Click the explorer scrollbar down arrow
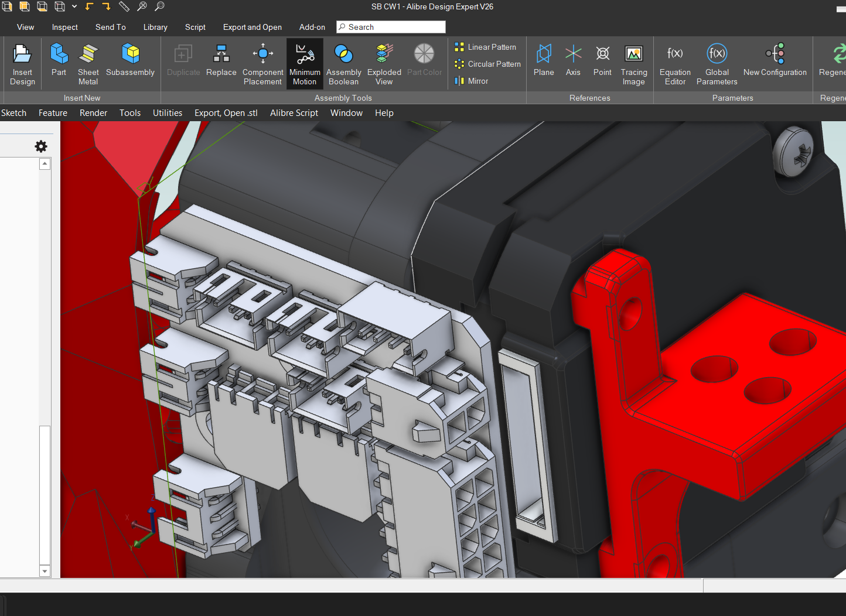The height and width of the screenshot is (616, 846). 45,571
